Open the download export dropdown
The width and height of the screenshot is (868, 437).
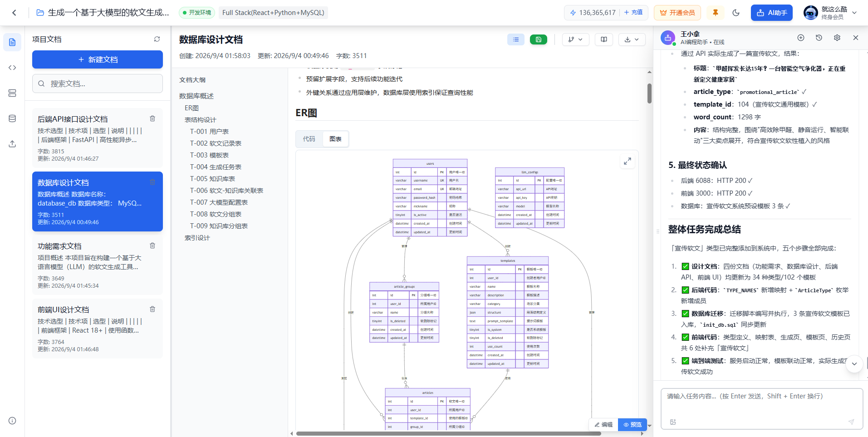point(632,39)
